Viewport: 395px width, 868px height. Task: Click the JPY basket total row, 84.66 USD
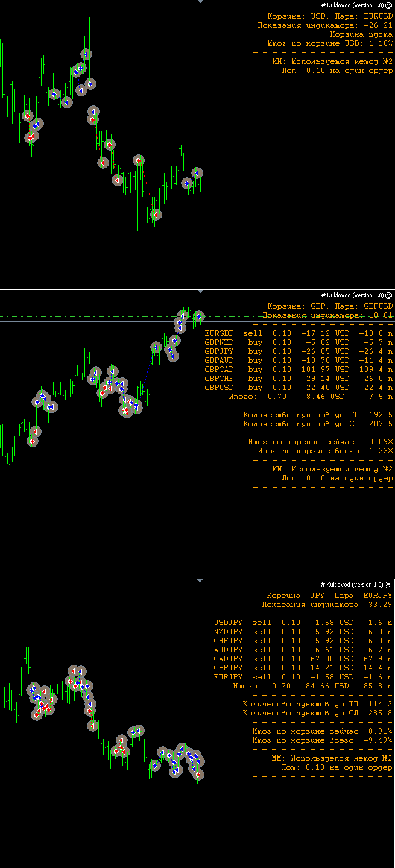coord(313,686)
